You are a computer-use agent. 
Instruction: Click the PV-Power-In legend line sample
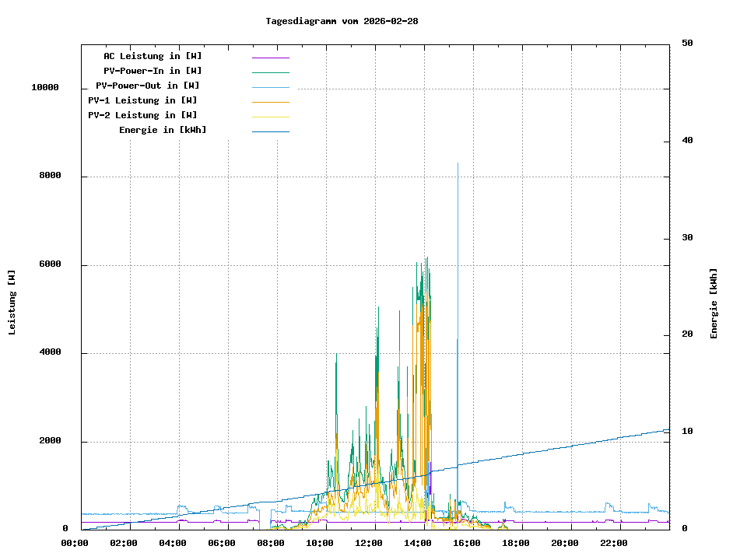(x=270, y=72)
